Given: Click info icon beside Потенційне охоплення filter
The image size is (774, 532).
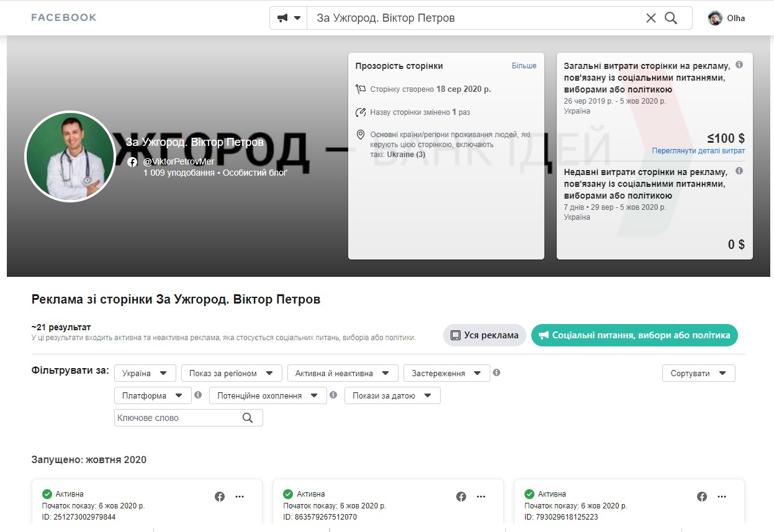Looking at the screenshot, I should tap(333, 395).
